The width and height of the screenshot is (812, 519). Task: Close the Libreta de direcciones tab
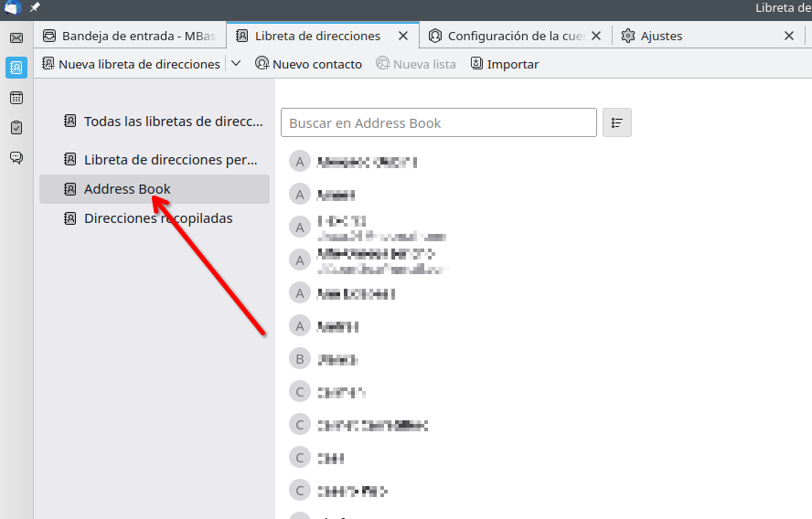(x=403, y=36)
